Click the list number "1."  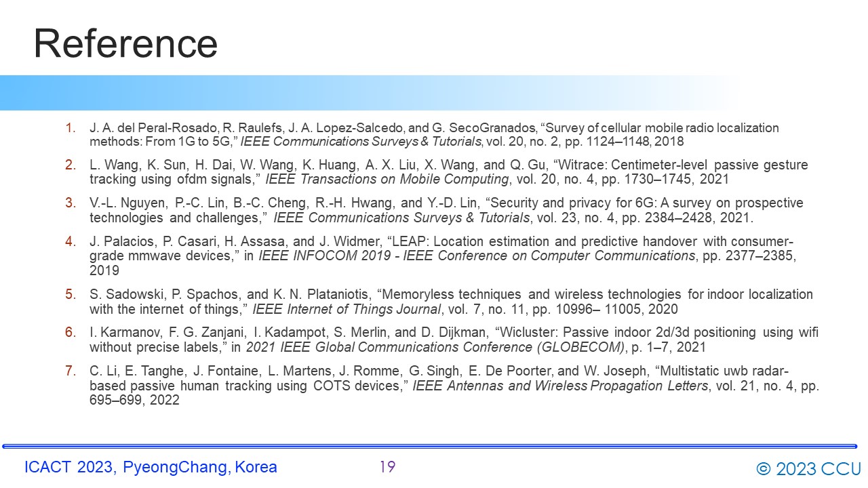click(71, 127)
